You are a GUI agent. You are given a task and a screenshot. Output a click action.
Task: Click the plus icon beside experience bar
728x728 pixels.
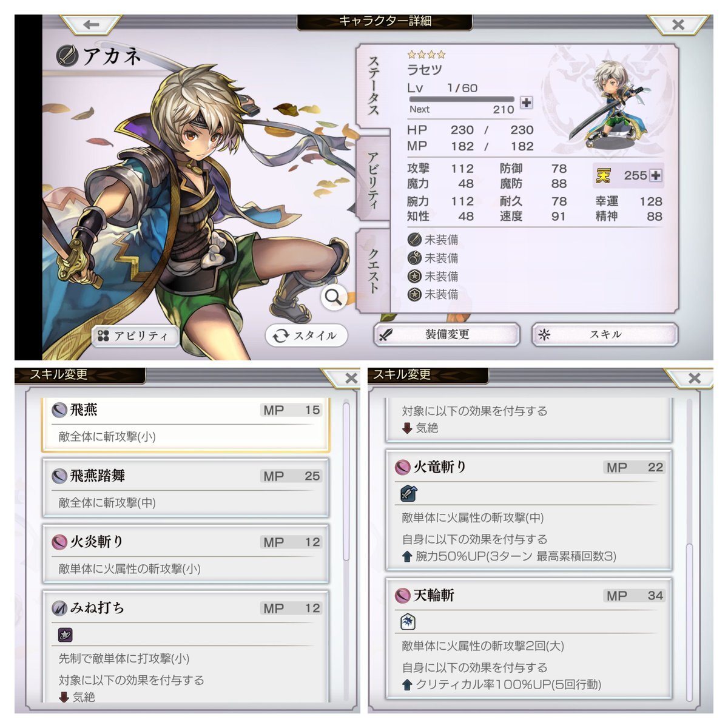point(527,103)
